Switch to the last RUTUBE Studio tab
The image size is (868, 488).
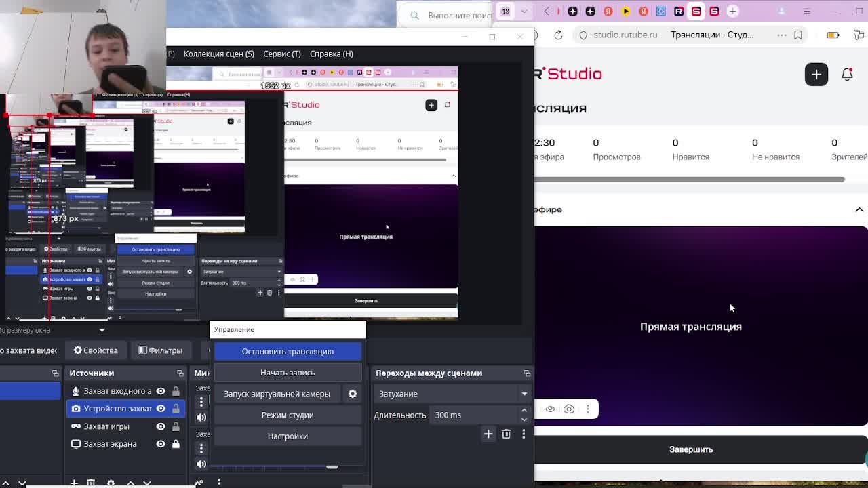(x=714, y=11)
